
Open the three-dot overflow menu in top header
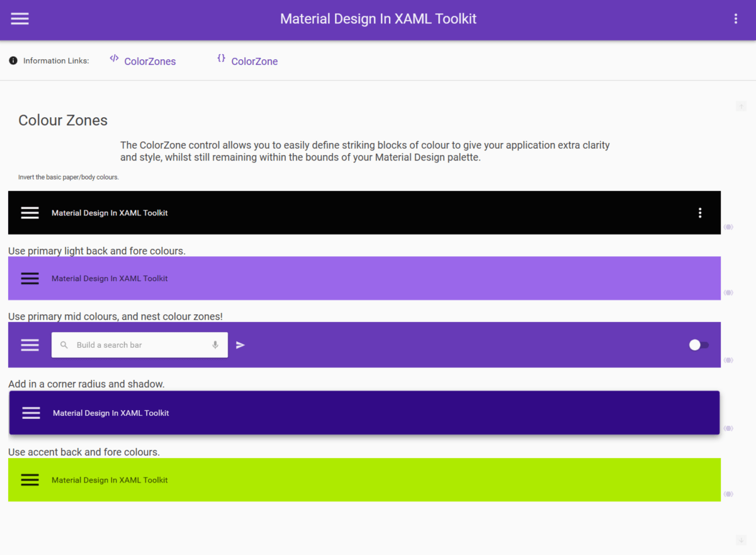point(736,19)
